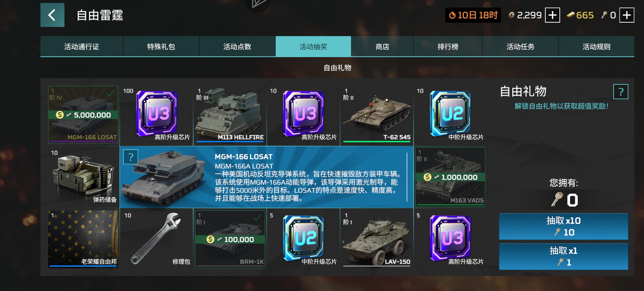Select the 10 中阶升级芯片 U2 chip reward

[450, 115]
